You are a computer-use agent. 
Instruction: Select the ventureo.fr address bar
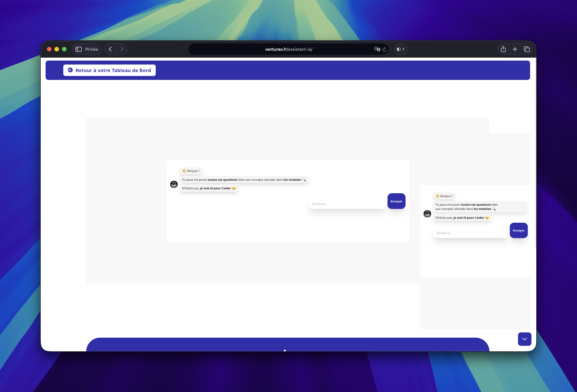pyautogui.click(x=288, y=49)
